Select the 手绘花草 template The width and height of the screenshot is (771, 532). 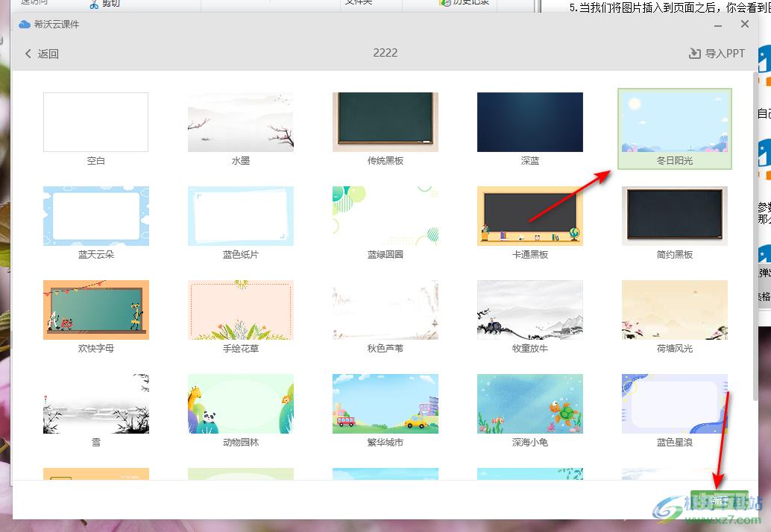[240, 309]
